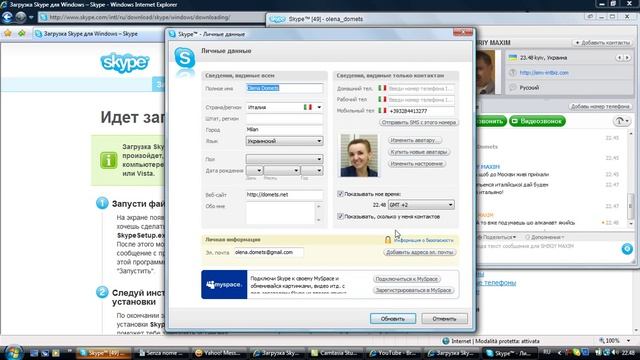Click the profile avatar photo
The height and width of the screenshot is (360, 640).
[x=359, y=156]
